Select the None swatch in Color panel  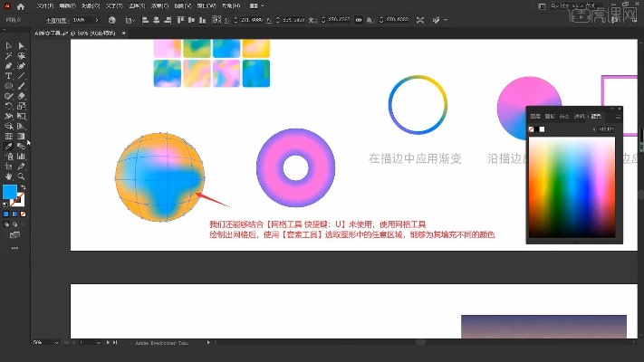pos(531,129)
